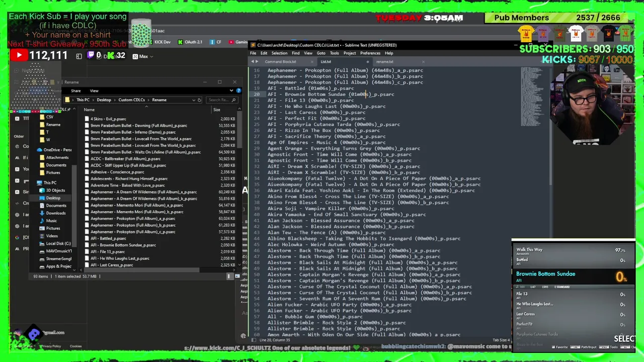Sort files by the Size column
The width and height of the screenshot is (644, 362).
pyautogui.click(x=216, y=110)
